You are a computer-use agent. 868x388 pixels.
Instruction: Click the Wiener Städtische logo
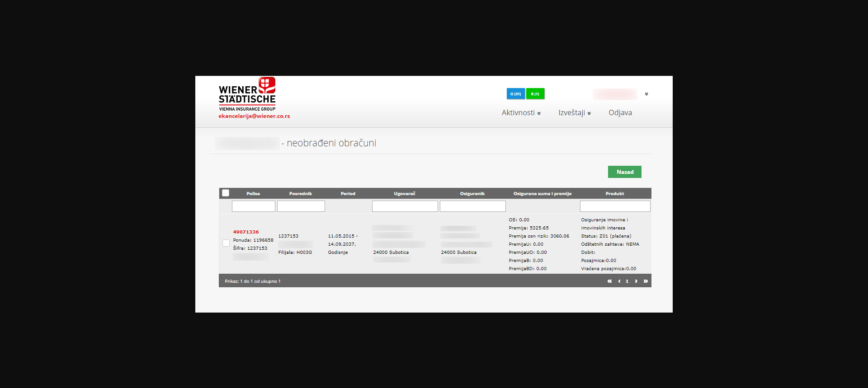point(247,94)
